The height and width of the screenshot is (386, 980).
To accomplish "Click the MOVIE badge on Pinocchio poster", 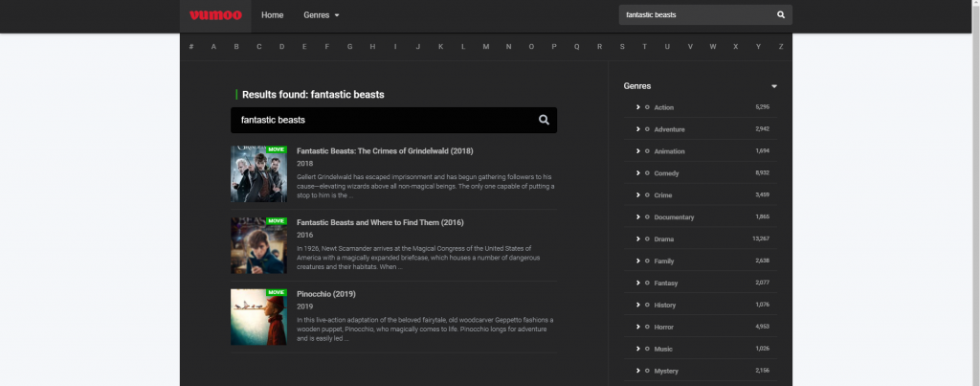I will [x=277, y=292].
